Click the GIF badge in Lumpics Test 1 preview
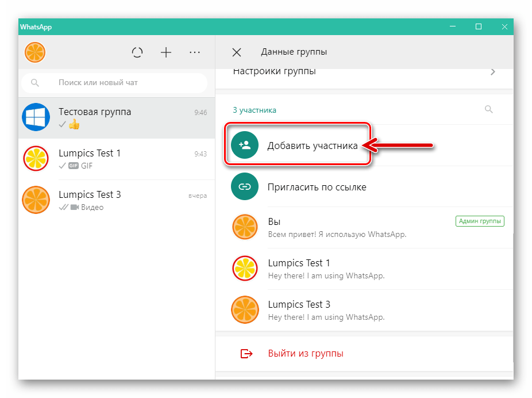This screenshot has width=532, height=398. tap(74, 166)
